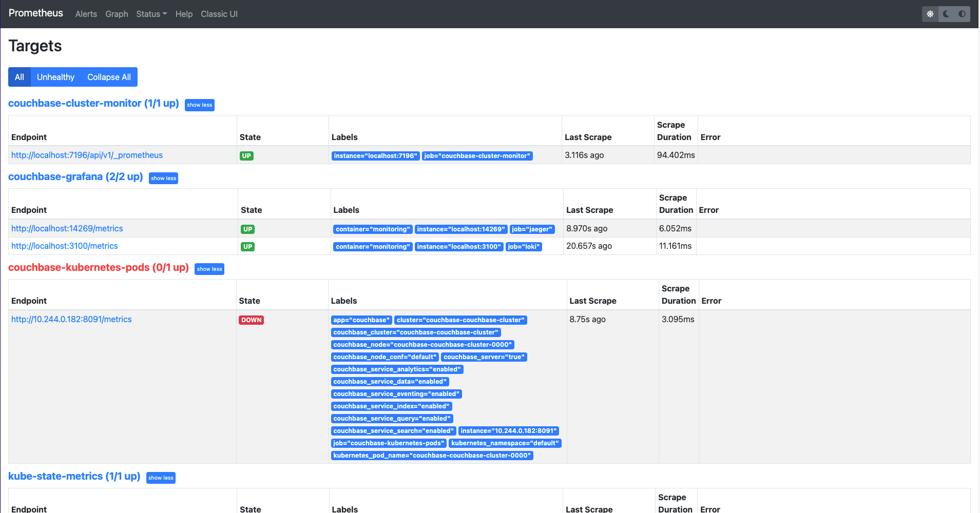The height and width of the screenshot is (513, 980).
Task: Click last scrape value 20.657s ago
Action: click(x=589, y=246)
